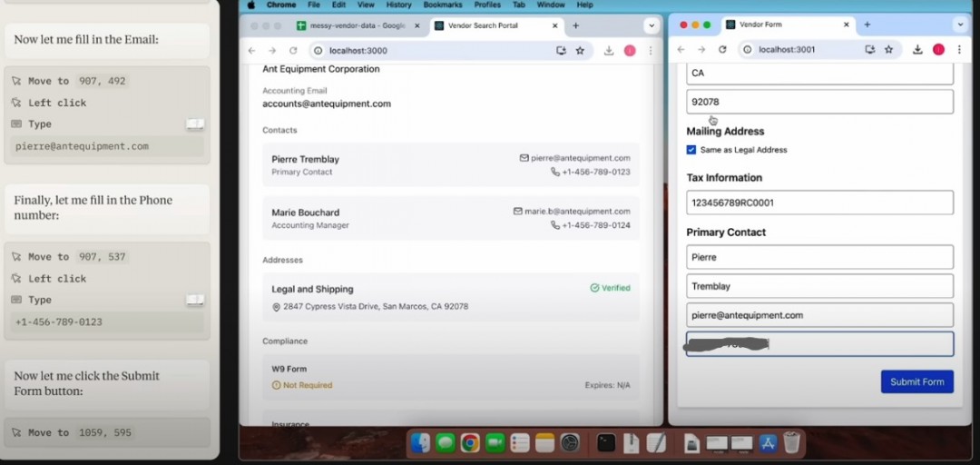Bookmark the localhost:3001 page with star
Image resolution: width=980 pixels, height=465 pixels.
pos(888,49)
